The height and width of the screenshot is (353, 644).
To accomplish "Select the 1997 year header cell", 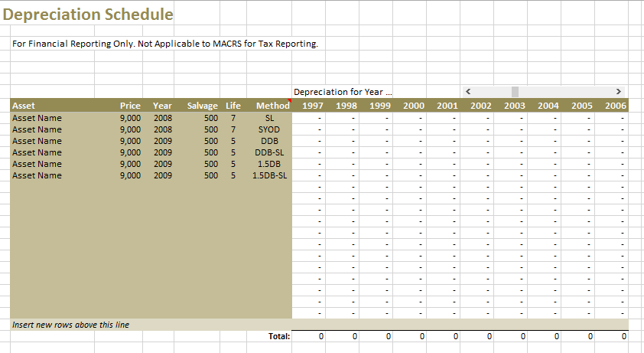I will click(x=313, y=106).
